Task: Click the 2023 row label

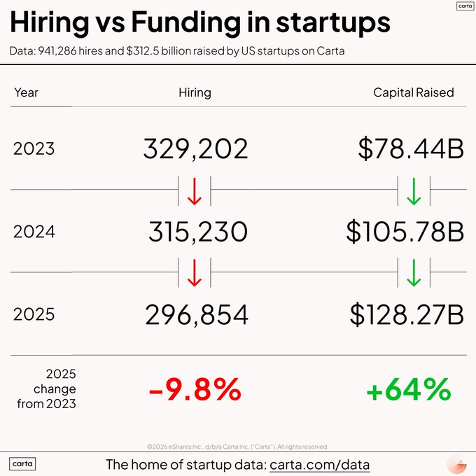Action: click(34, 149)
